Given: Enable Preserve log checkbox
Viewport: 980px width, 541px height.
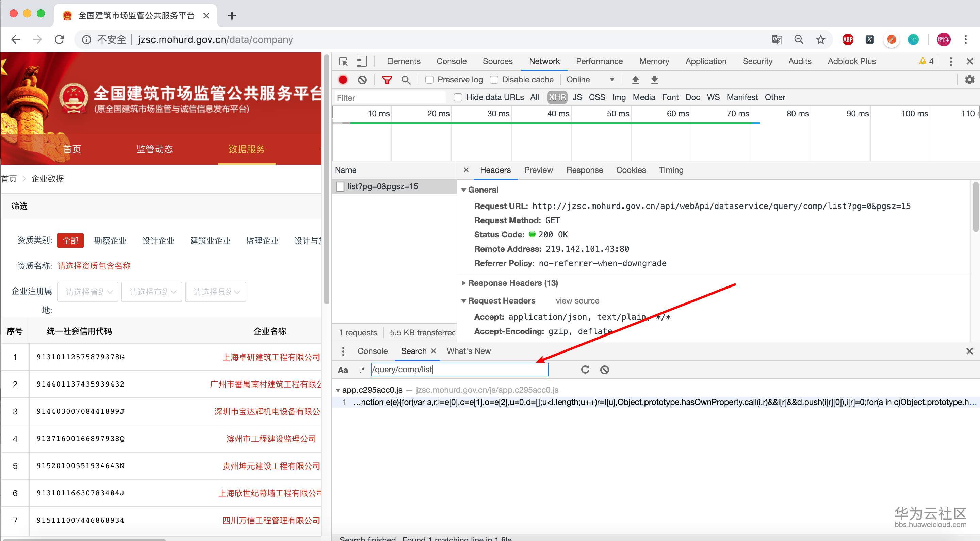Looking at the screenshot, I should [x=429, y=80].
